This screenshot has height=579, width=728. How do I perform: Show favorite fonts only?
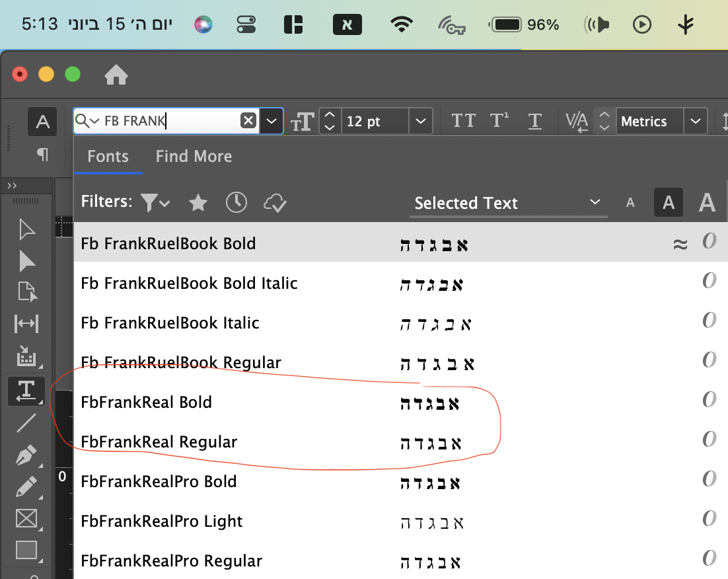[198, 203]
